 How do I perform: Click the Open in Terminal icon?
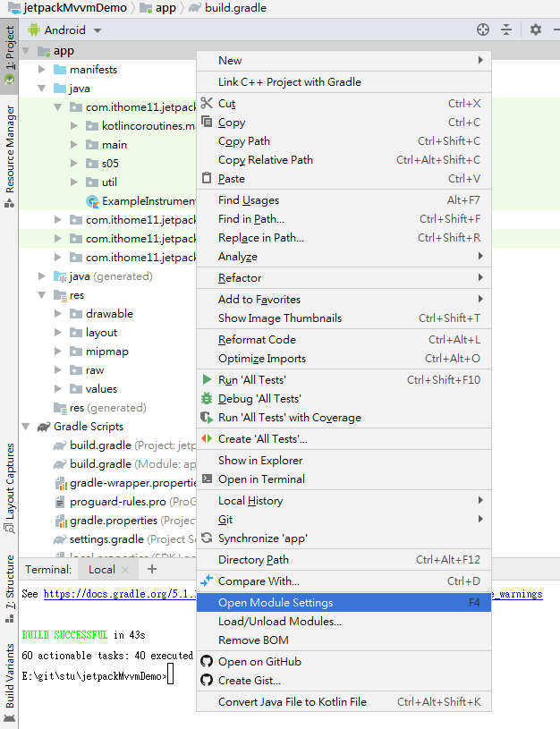pyautogui.click(x=207, y=479)
